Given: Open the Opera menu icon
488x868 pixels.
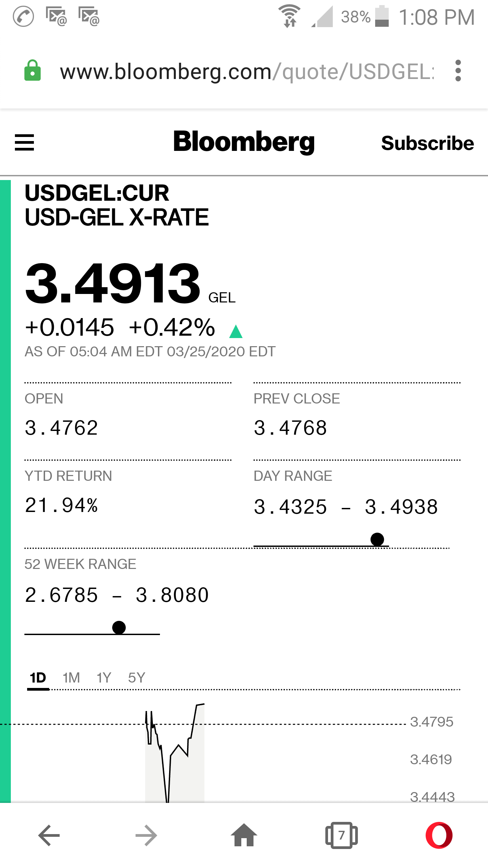Looking at the screenshot, I should (439, 835).
